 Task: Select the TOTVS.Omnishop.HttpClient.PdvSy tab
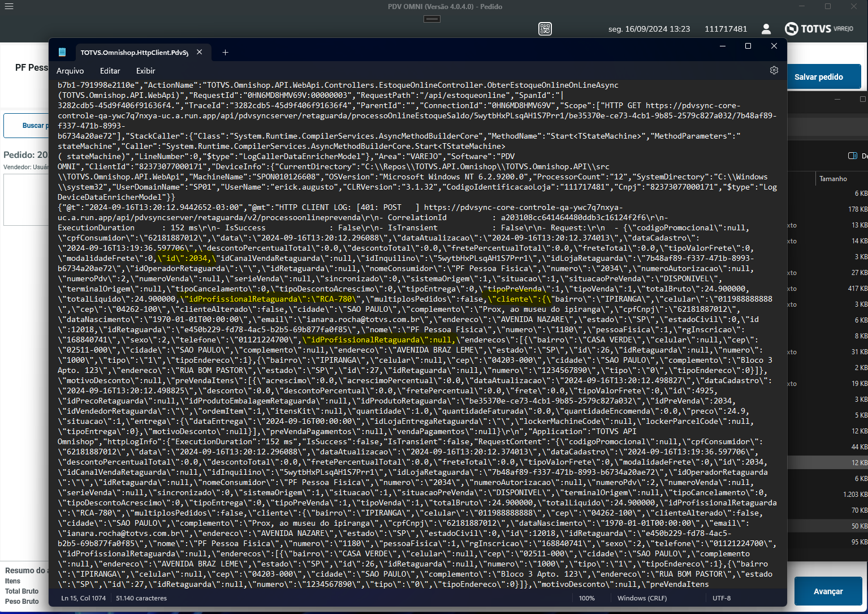click(134, 52)
